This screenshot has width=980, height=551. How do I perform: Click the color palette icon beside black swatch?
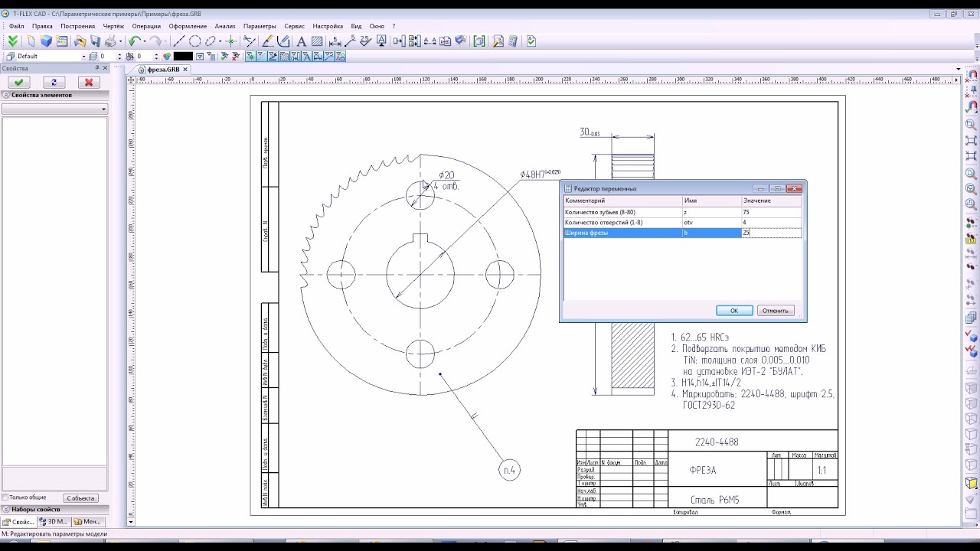tap(166, 56)
